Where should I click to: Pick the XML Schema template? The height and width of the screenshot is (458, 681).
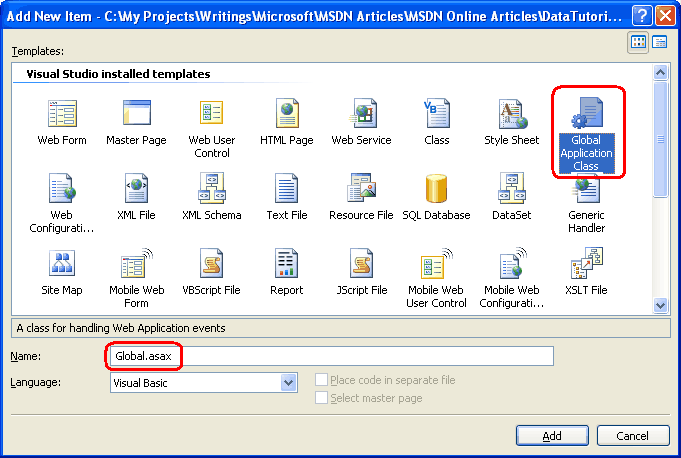coord(212,197)
